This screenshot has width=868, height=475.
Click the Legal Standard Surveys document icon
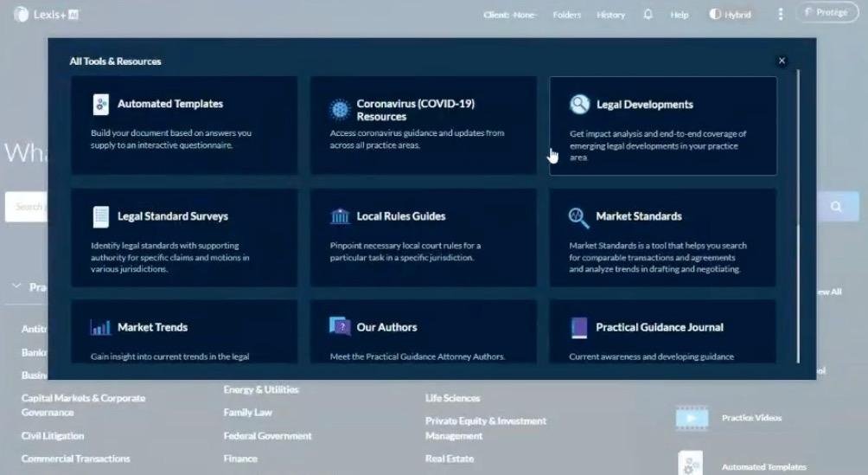[101, 216]
